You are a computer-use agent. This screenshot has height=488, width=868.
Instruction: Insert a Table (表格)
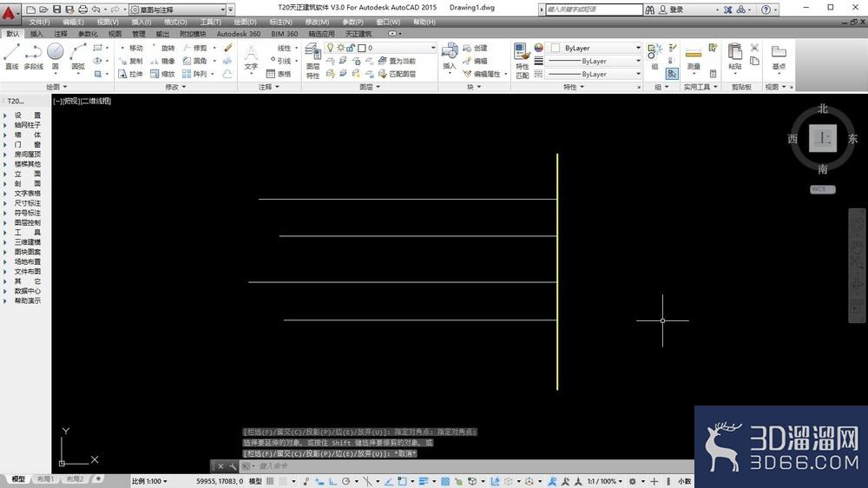279,74
